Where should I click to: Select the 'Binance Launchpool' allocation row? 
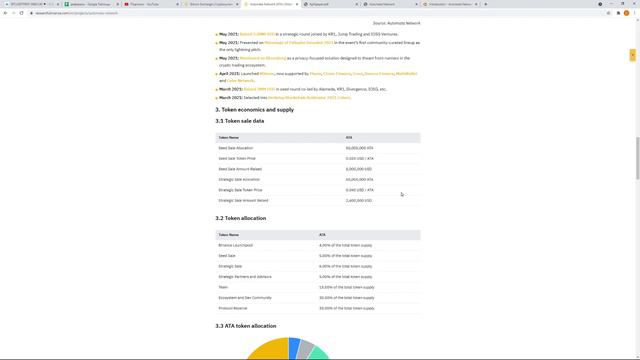pos(318,245)
